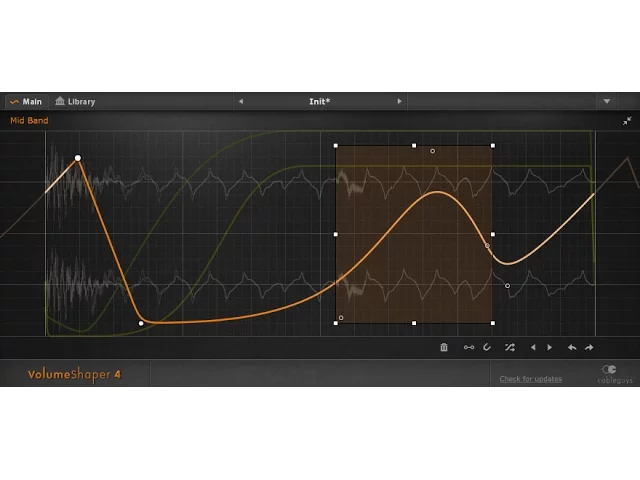
Task: Select the hollow point below the curve dip
Action: pos(507,286)
